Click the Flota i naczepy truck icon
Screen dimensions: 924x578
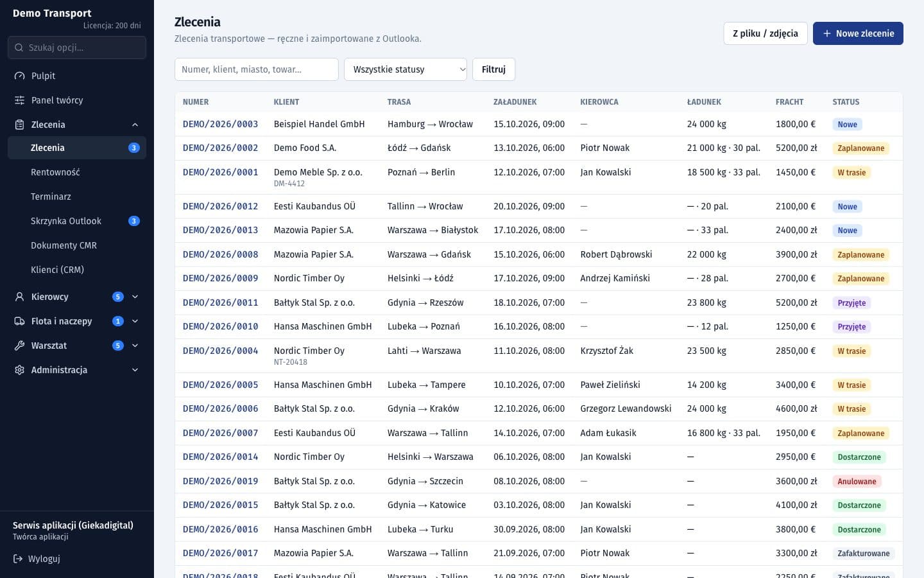click(19, 321)
